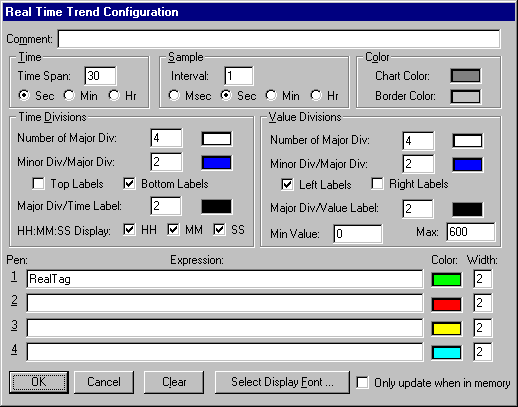Change Pen 1 green color swatch
The width and height of the screenshot is (518, 407).
[447, 280]
